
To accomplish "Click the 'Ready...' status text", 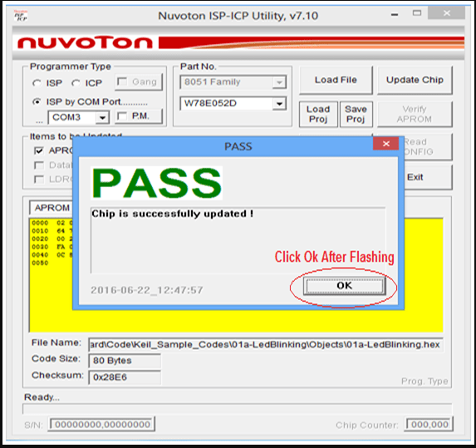I will (42, 397).
